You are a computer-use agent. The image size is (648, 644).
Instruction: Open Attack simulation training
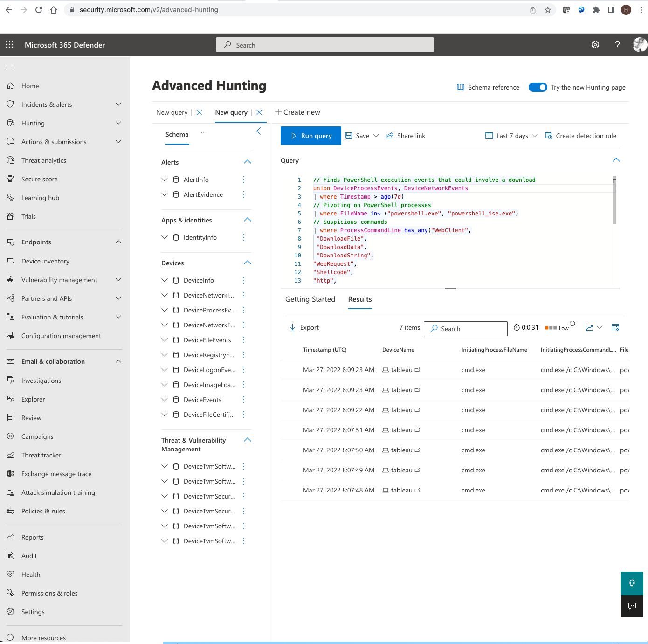point(58,492)
